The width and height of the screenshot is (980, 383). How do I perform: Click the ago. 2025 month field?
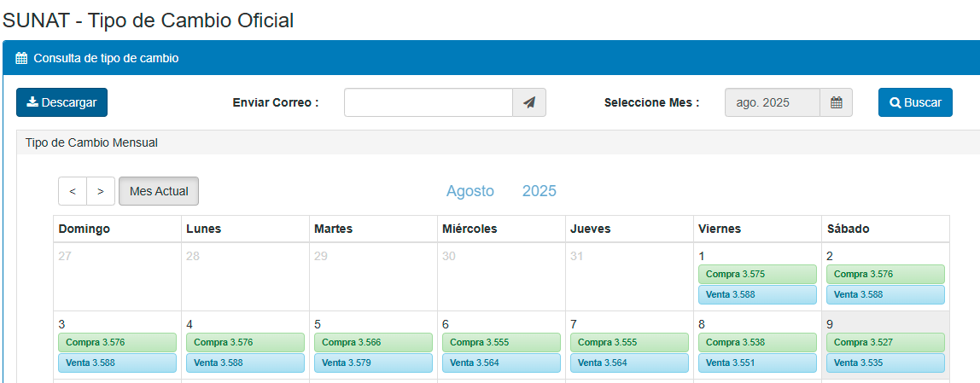point(773,102)
